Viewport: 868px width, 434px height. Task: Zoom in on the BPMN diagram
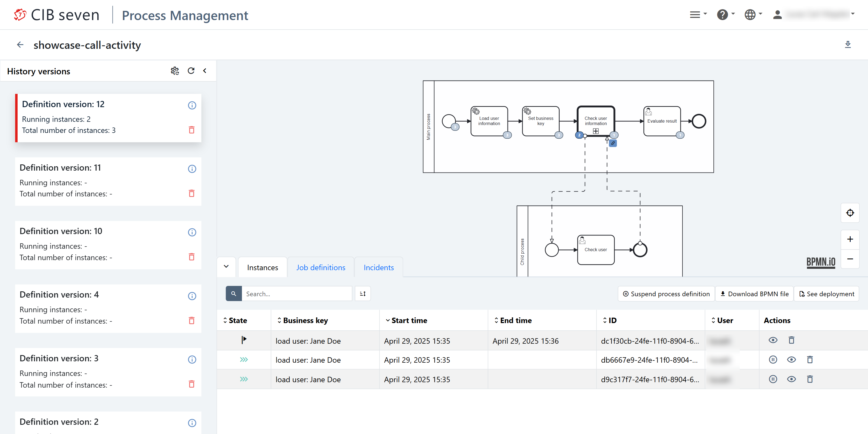click(x=850, y=239)
